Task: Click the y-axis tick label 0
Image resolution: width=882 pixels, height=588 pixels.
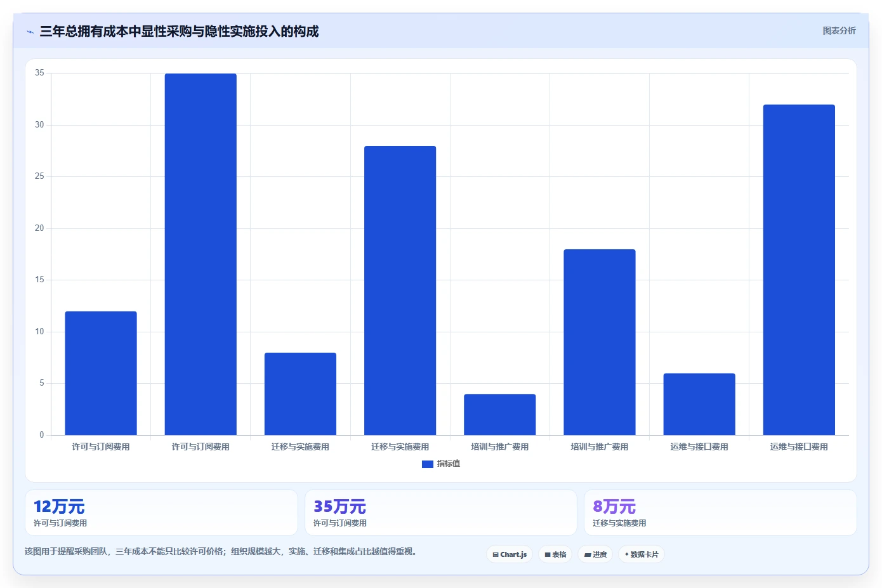Action: point(42,435)
